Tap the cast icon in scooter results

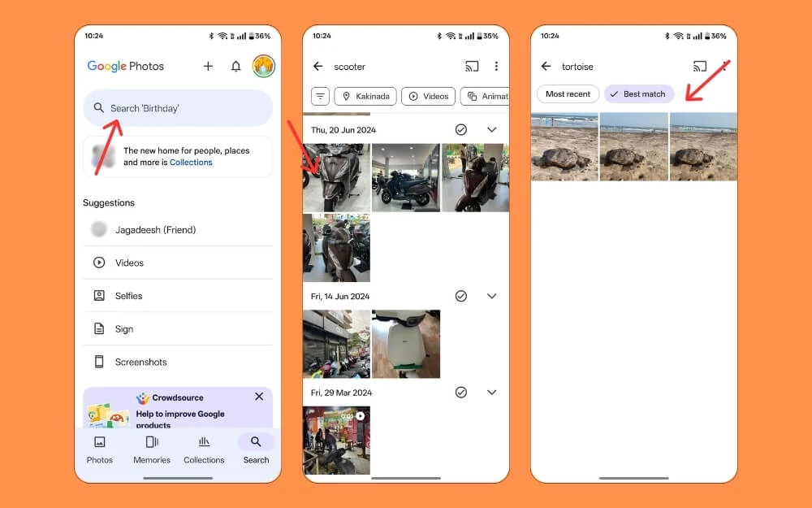(x=472, y=67)
